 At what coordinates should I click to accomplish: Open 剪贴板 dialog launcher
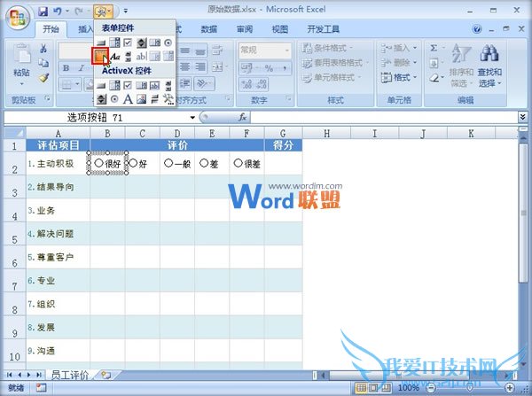[47, 98]
